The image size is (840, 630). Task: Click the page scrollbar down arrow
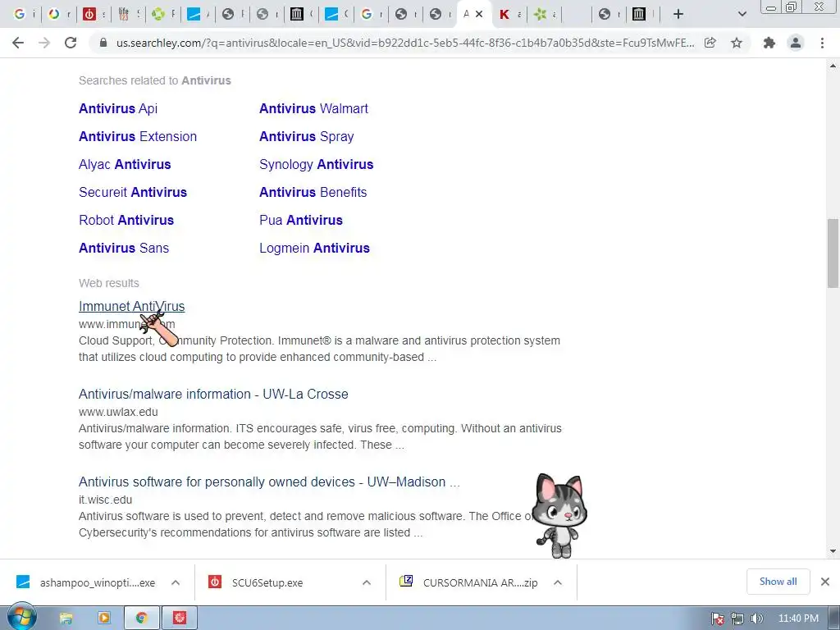(x=833, y=550)
